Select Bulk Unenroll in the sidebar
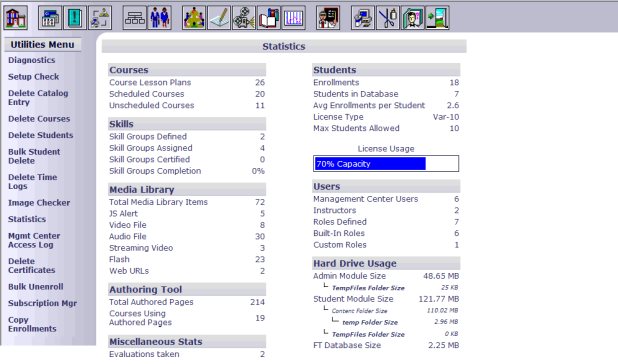Screen dimensions: 618x364 (36, 287)
